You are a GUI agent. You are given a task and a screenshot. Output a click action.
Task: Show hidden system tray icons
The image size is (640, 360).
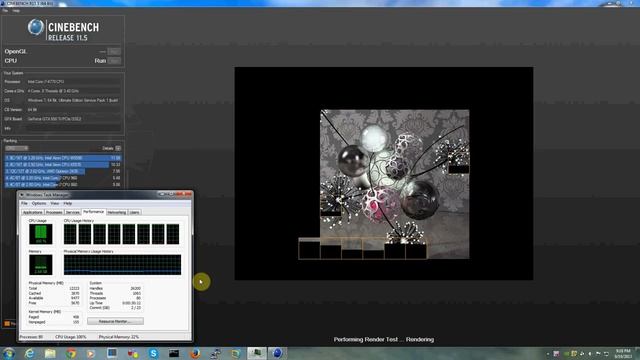coord(548,354)
